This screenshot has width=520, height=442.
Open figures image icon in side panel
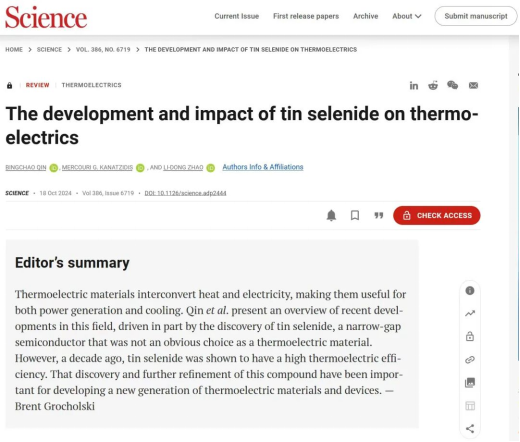click(x=470, y=383)
